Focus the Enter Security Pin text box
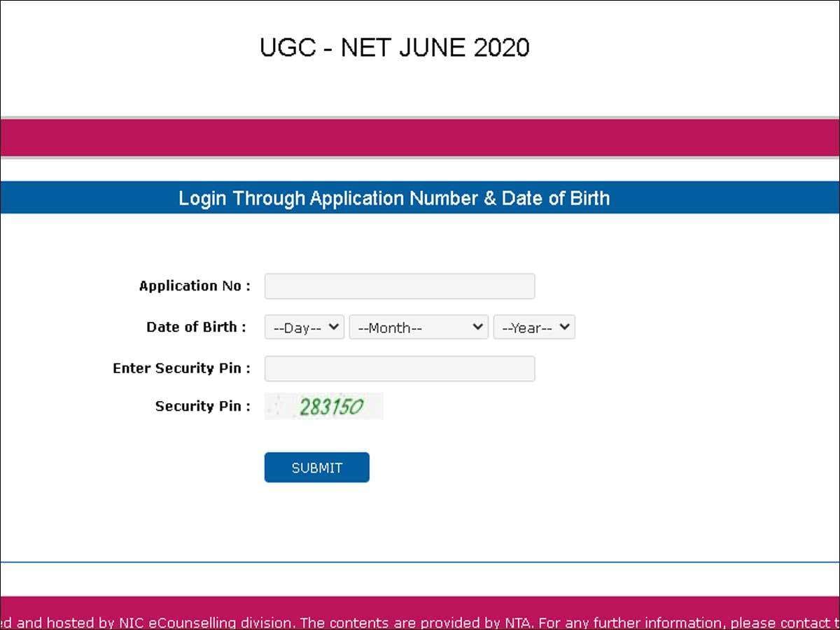 click(399, 369)
